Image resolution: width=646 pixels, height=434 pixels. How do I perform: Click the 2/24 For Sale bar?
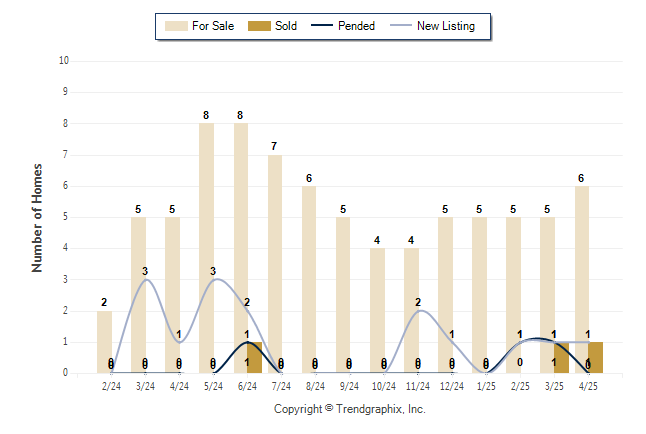pos(104,342)
